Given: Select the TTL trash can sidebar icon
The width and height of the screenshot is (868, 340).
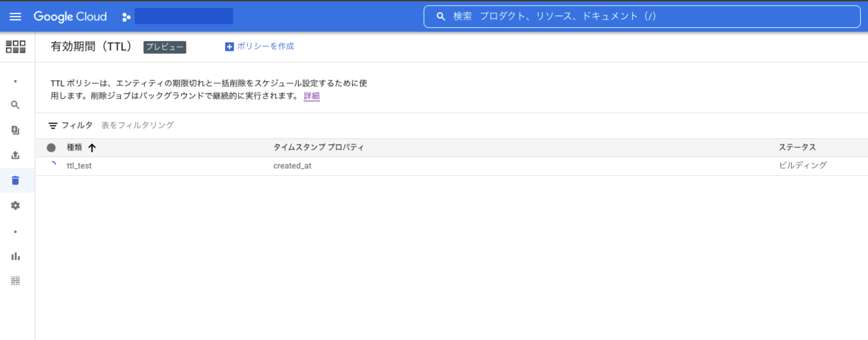Looking at the screenshot, I should point(15,180).
